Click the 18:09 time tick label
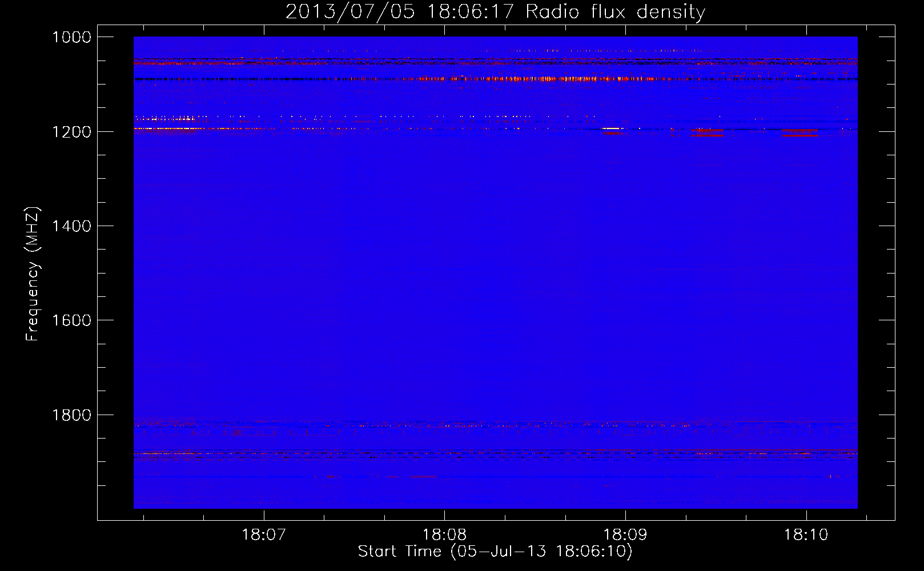This screenshot has width=924, height=571. 625,534
